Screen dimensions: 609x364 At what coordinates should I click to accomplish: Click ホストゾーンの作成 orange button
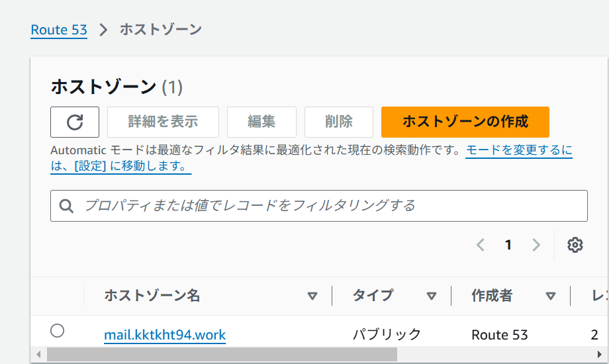[465, 122]
